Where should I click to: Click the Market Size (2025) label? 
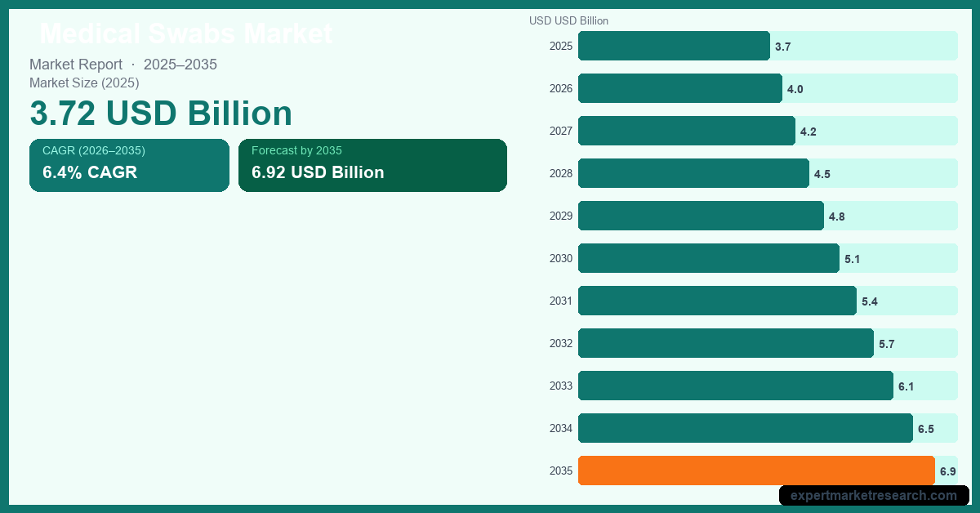point(84,83)
